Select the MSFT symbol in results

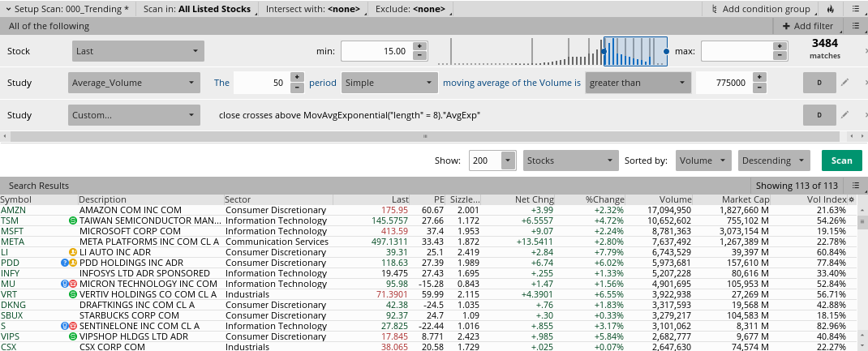(x=13, y=231)
